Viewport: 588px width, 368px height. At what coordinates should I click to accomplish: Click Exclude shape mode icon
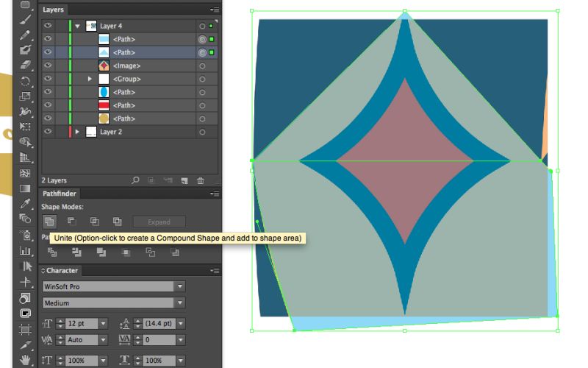tap(118, 222)
